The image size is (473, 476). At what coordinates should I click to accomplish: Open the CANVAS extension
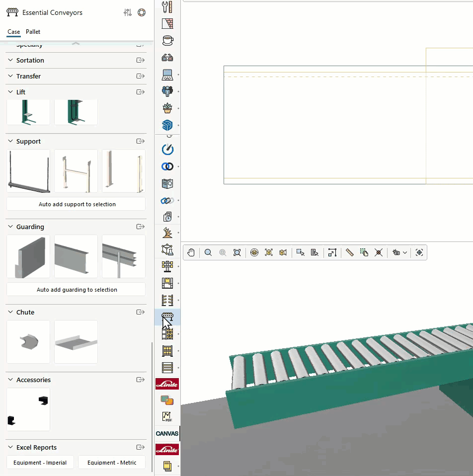click(x=167, y=433)
